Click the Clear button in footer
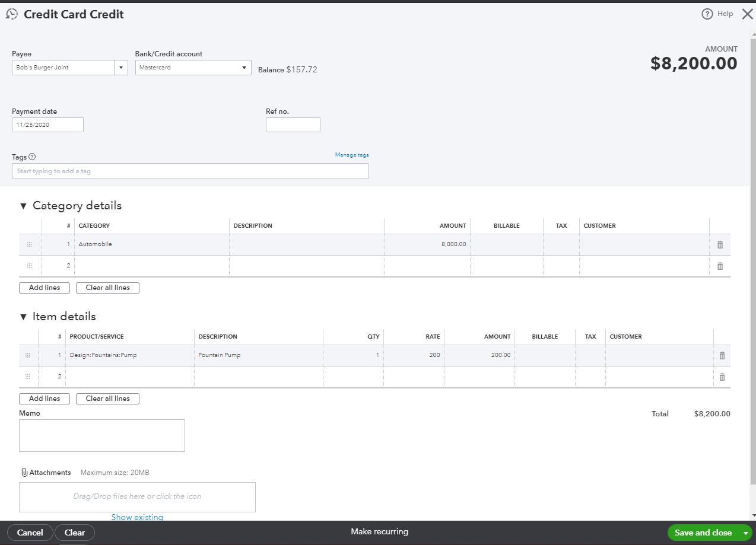This screenshot has height=545, width=756. (75, 533)
